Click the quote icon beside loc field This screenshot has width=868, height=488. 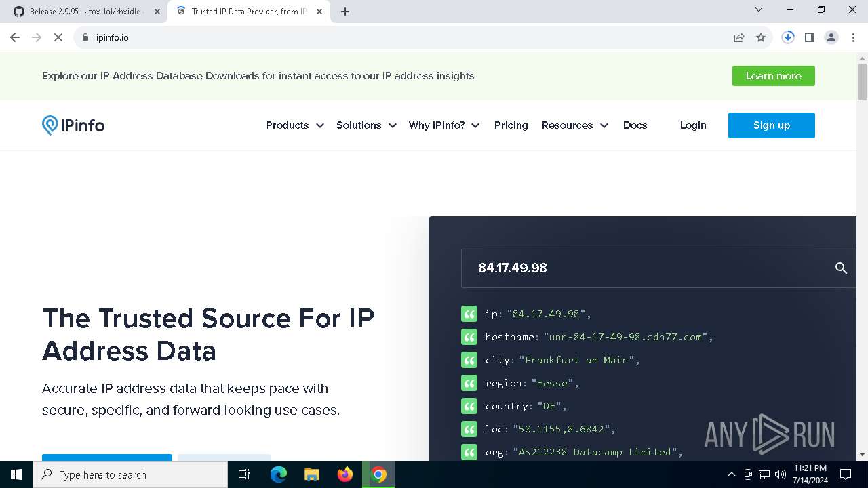tap(469, 429)
